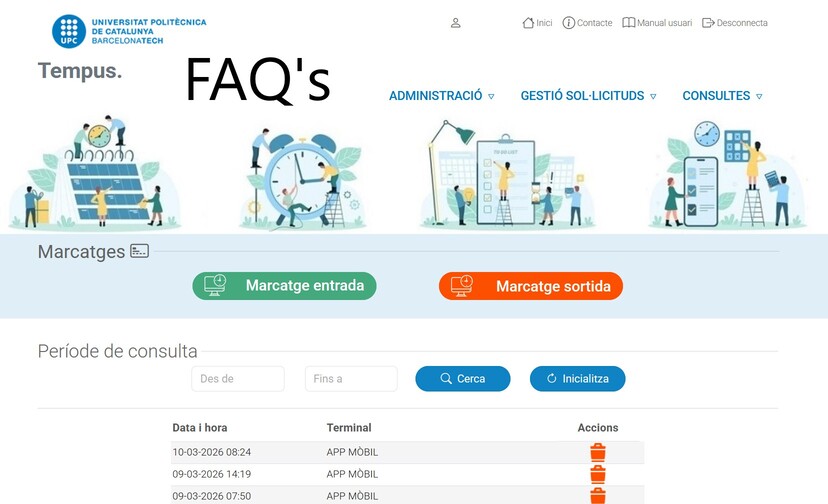The image size is (828, 504).
Task: Delete the 09-03-2026 14:19 entry
Action: click(598, 474)
